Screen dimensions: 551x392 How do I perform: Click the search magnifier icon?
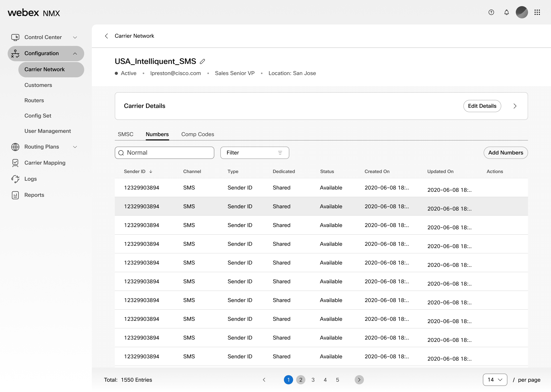(x=121, y=153)
